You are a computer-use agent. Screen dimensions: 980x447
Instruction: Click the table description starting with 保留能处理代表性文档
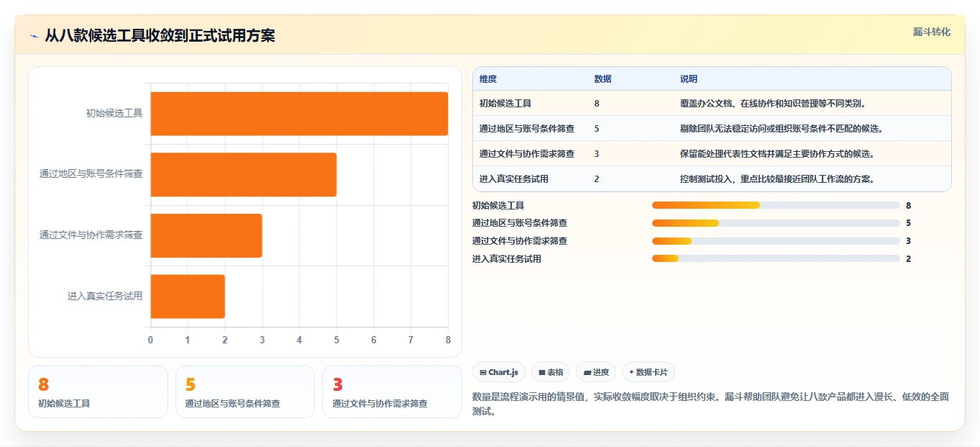pyautogui.click(x=777, y=154)
